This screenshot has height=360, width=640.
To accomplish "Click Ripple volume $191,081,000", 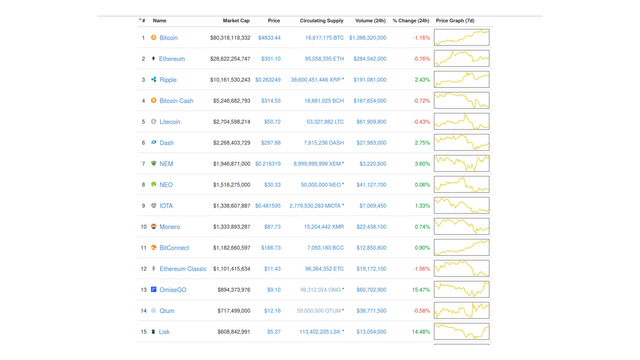I will pos(370,80).
